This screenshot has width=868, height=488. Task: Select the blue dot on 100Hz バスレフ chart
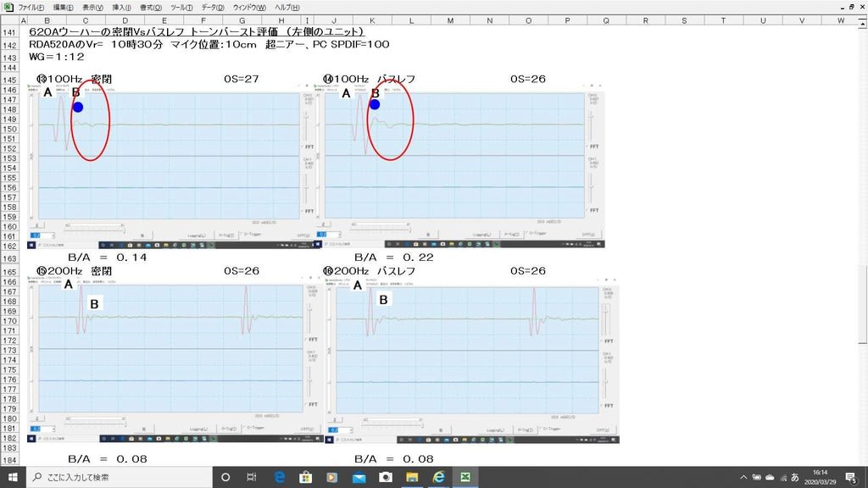(x=375, y=104)
